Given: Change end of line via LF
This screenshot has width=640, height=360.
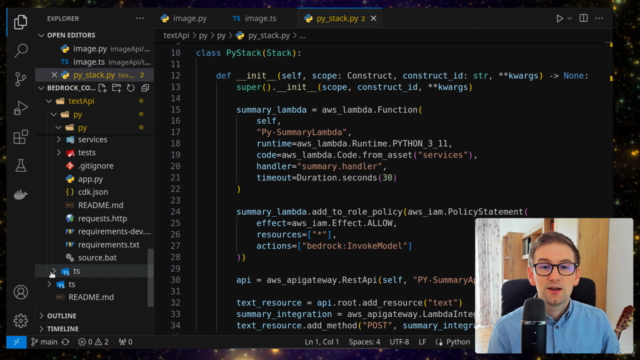Looking at the screenshot, I should (422, 342).
